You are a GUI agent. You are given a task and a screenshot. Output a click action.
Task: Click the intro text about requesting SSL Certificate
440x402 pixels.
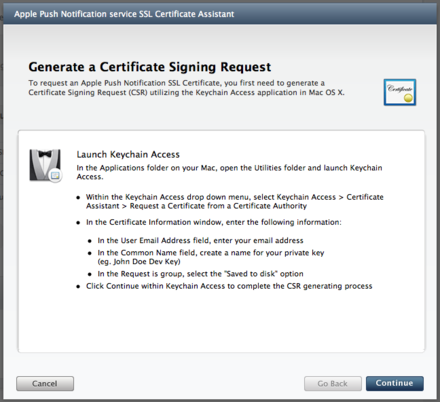pos(186,88)
